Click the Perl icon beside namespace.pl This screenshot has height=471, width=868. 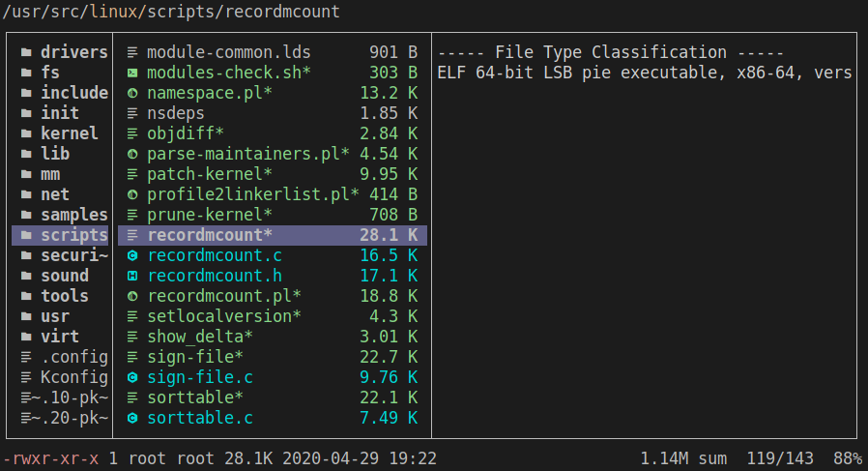(x=132, y=93)
